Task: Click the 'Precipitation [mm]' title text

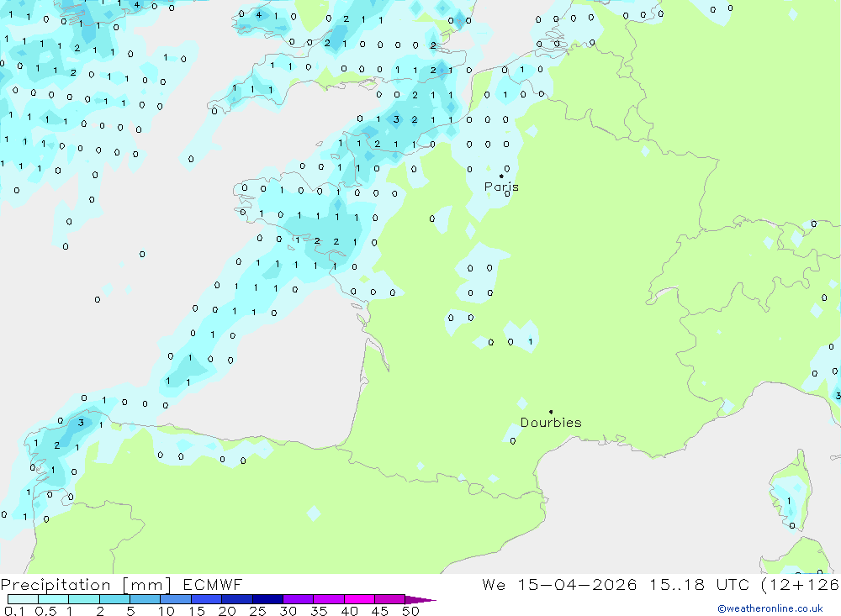Action: tap(86, 584)
